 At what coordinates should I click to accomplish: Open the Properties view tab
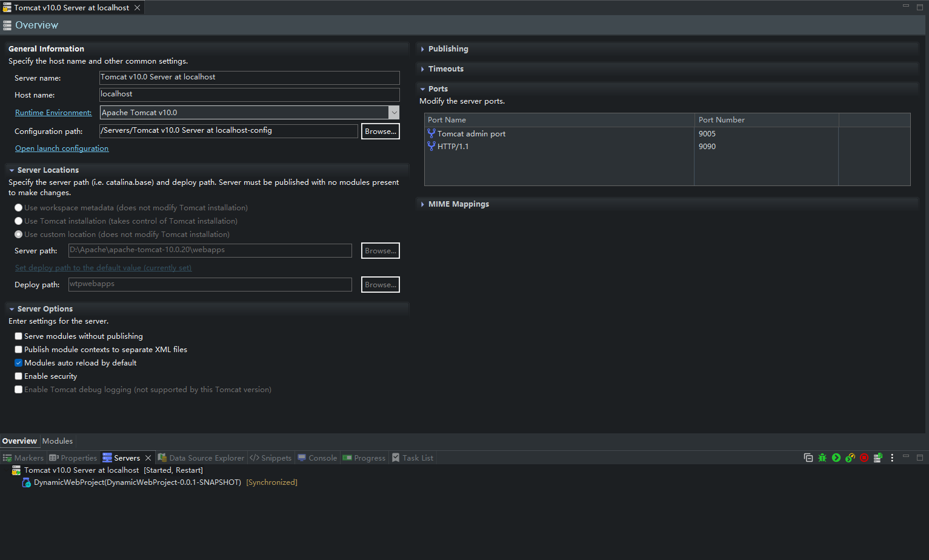point(73,458)
